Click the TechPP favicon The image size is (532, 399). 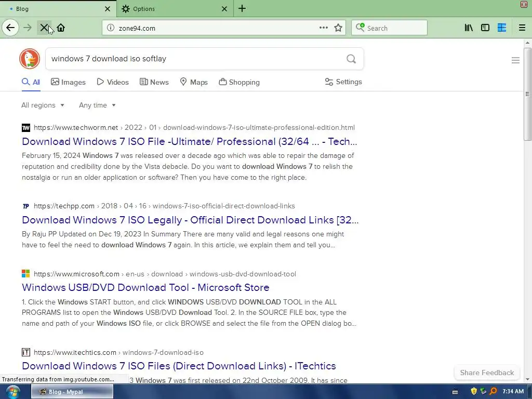click(26, 206)
